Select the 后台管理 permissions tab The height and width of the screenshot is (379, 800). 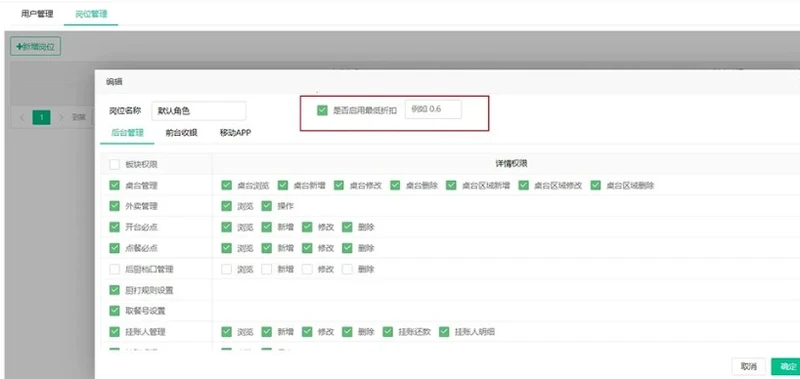128,133
